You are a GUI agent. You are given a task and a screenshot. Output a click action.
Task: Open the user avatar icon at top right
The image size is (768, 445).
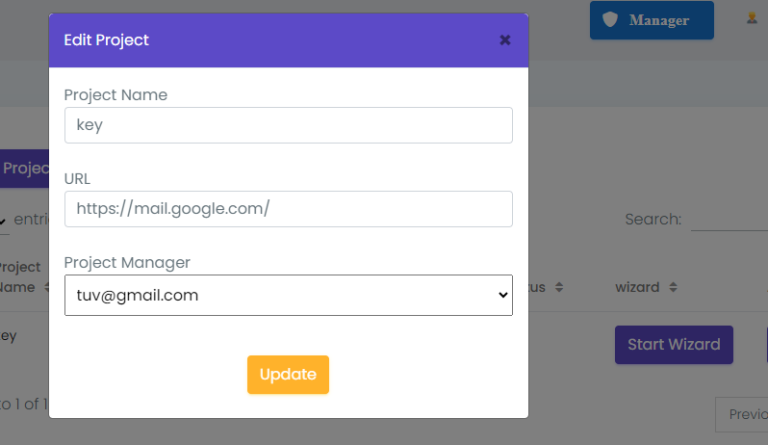tap(752, 18)
